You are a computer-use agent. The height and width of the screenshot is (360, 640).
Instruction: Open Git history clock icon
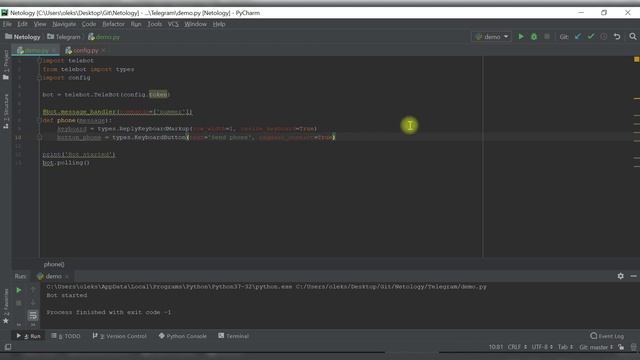point(604,37)
